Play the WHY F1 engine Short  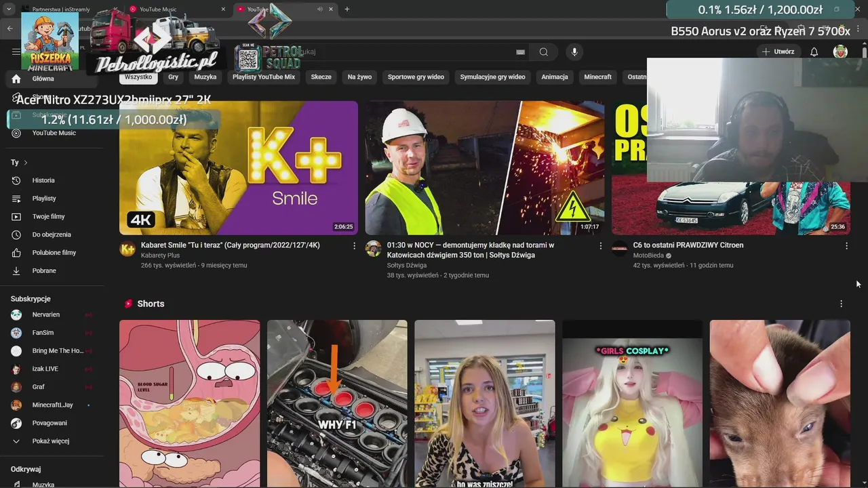click(337, 404)
